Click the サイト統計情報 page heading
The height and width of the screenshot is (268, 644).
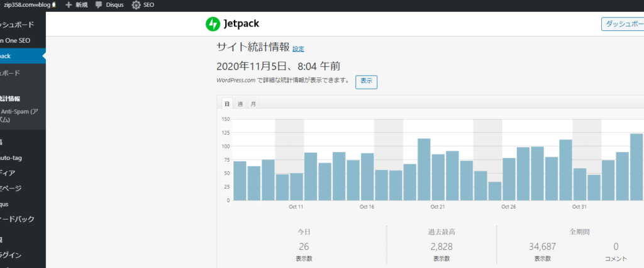[253, 47]
